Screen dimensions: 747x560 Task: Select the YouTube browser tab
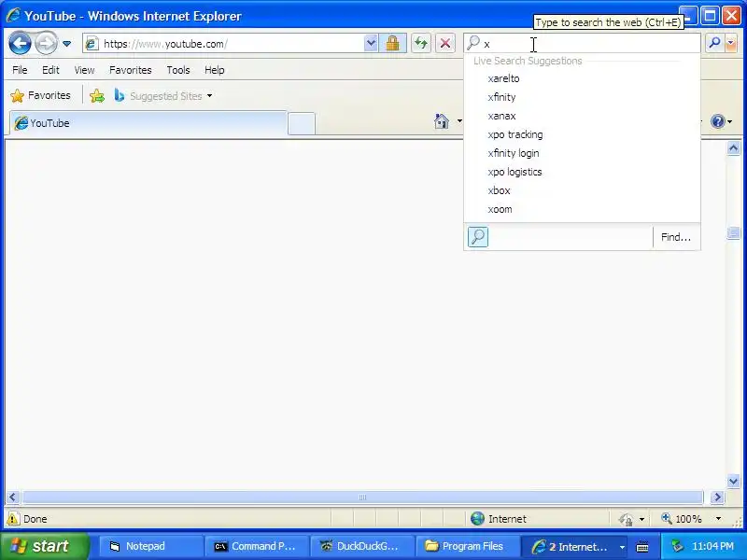point(149,123)
